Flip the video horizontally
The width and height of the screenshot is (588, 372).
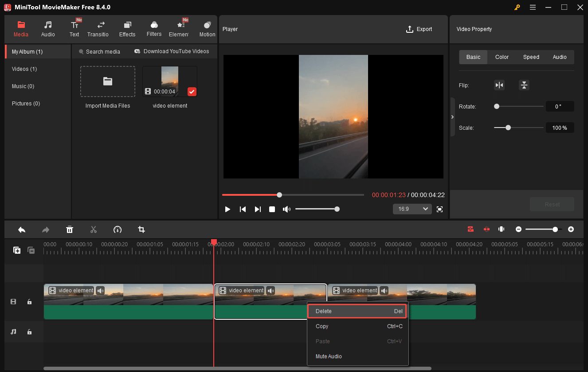coord(499,85)
